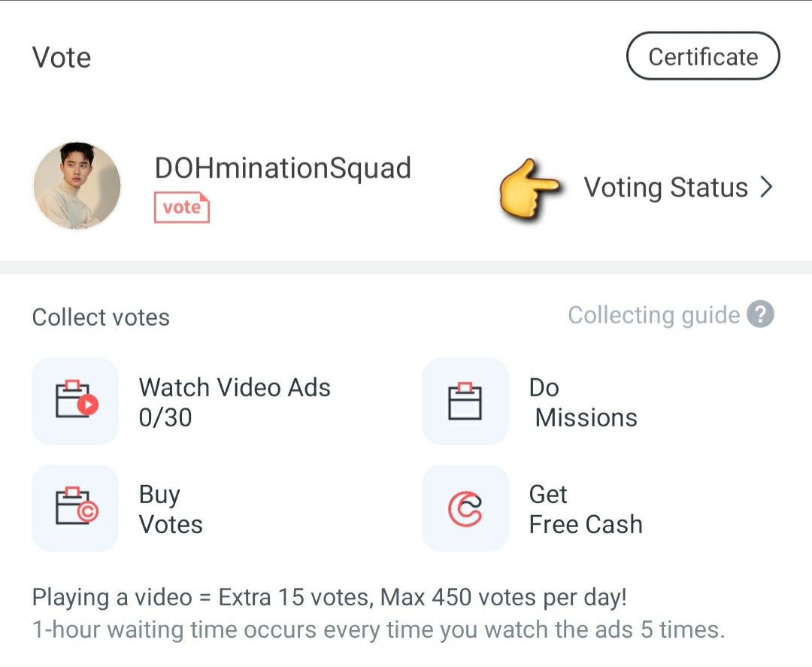Viewport: 812px width, 667px height.
Task: Click the Vote header title
Action: click(x=62, y=57)
